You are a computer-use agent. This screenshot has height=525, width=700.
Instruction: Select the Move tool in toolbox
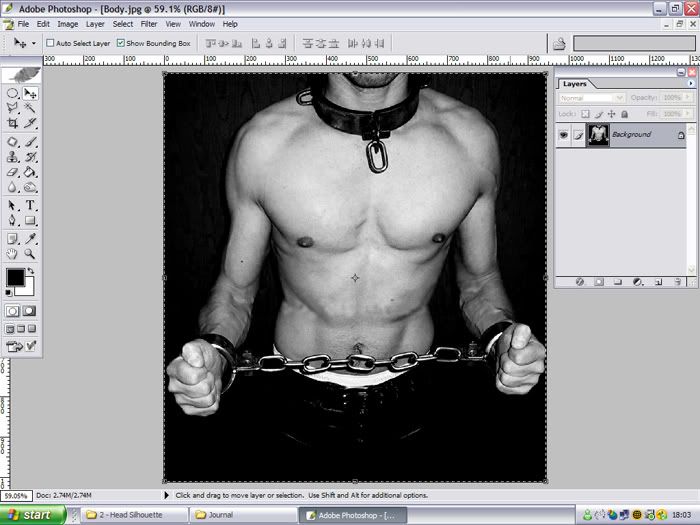(x=30, y=93)
